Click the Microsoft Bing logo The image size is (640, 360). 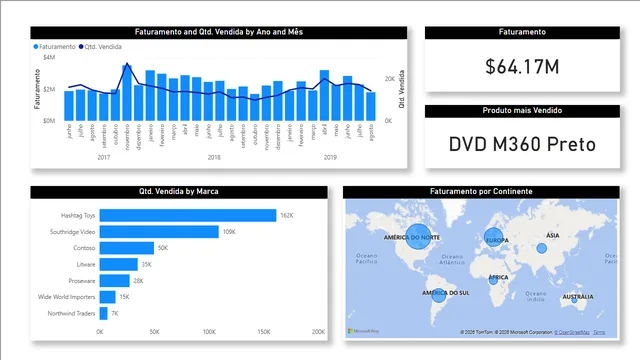click(364, 331)
